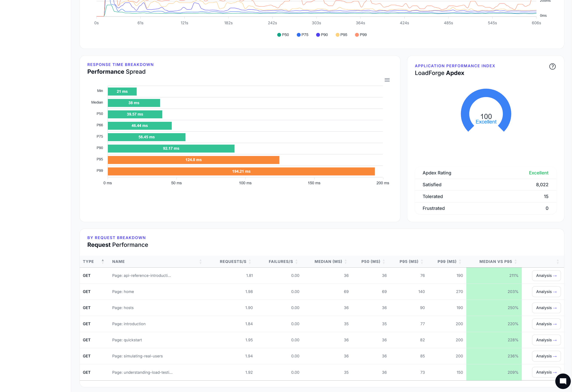Open the RESPONSE TIME BREAKDOWN section header
This screenshot has height=392, width=574.
click(x=120, y=64)
